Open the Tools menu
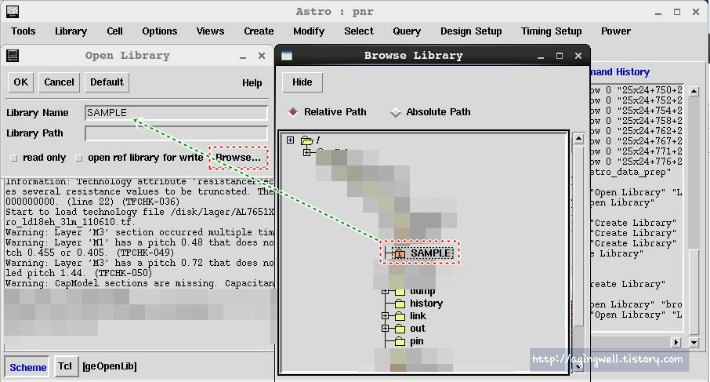This screenshot has height=382, width=710. tap(23, 31)
